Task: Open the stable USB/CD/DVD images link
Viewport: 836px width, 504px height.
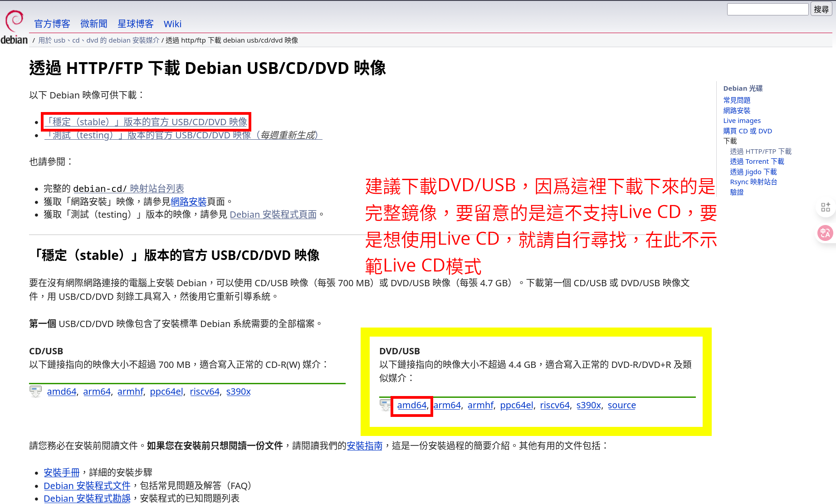Action: [x=146, y=122]
